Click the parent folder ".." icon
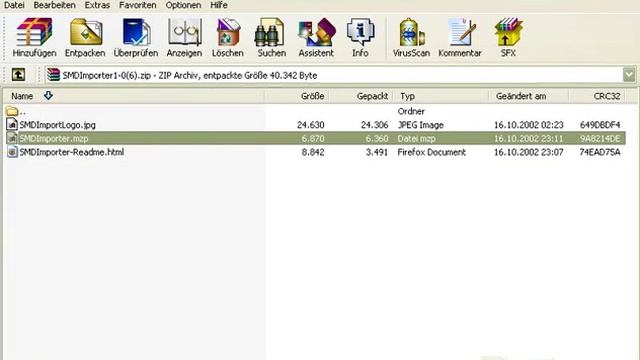Screen dimensions: 640x360 pos(12,111)
